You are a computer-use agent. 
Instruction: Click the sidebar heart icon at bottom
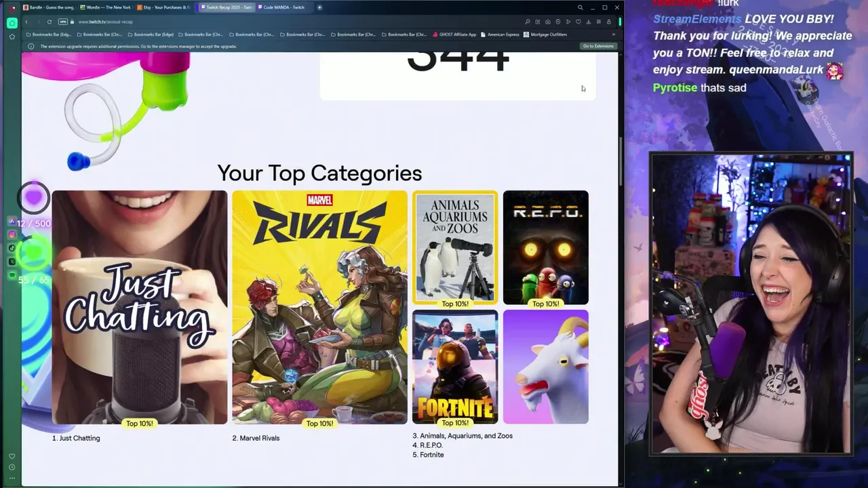(x=12, y=456)
